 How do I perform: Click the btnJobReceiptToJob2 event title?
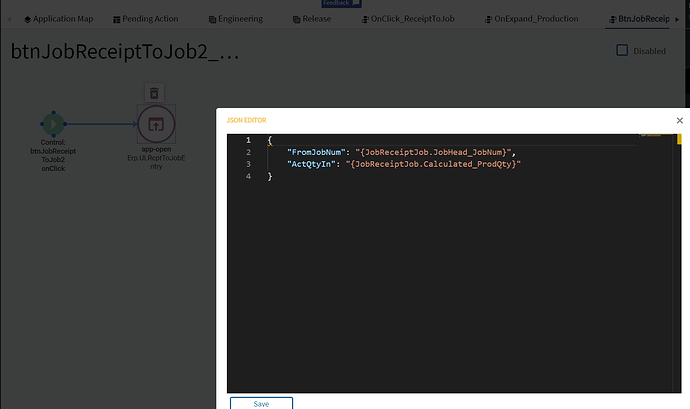125,52
